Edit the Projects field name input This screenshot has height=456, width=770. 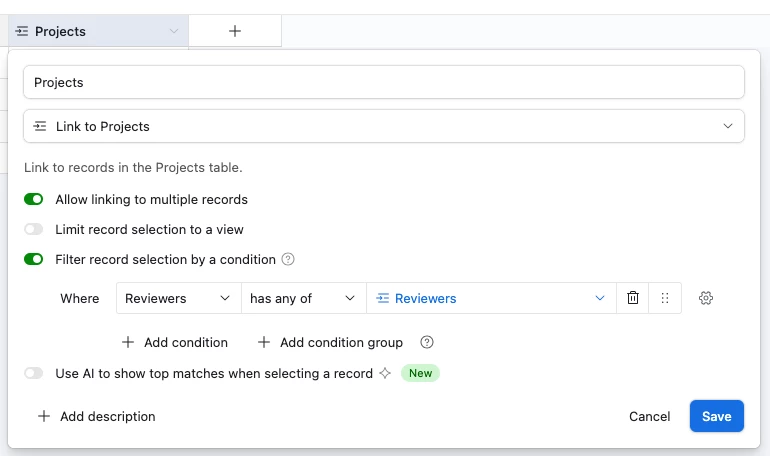(x=384, y=82)
